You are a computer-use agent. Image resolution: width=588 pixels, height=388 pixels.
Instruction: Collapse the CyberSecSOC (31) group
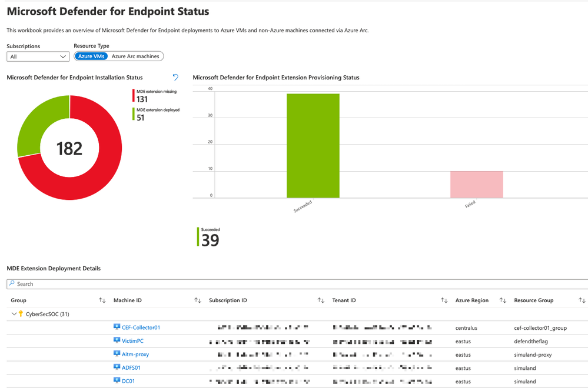pyautogui.click(x=14, y=314)
